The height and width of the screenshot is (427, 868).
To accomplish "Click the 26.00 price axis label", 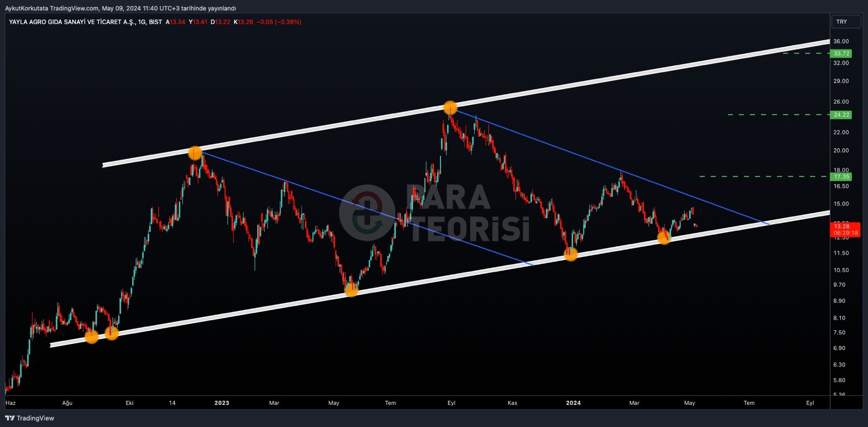I will (841, 101).
